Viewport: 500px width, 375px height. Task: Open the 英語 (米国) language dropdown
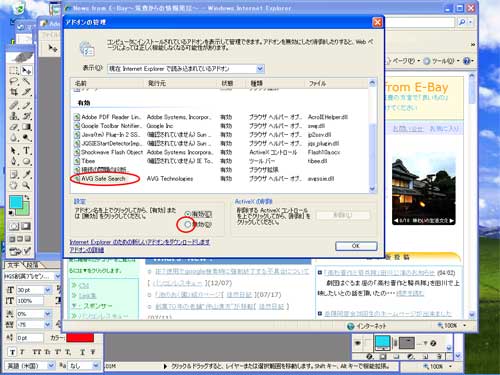[51, 366]
